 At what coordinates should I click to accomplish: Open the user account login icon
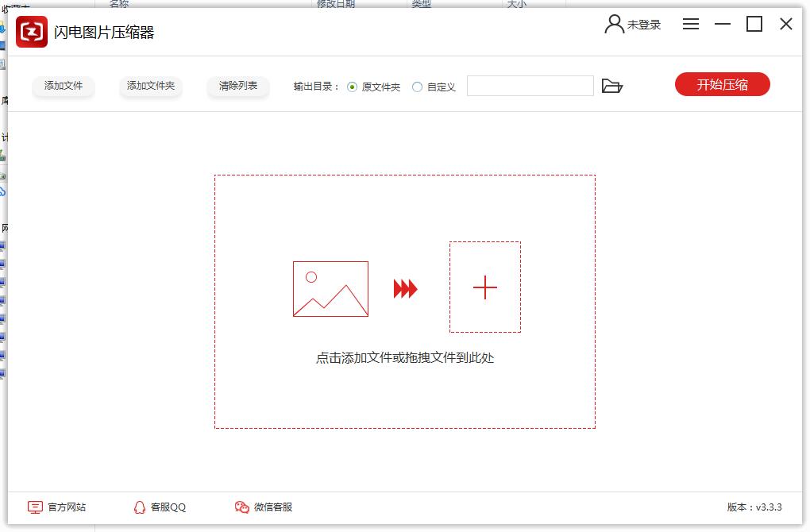point(614,25)
